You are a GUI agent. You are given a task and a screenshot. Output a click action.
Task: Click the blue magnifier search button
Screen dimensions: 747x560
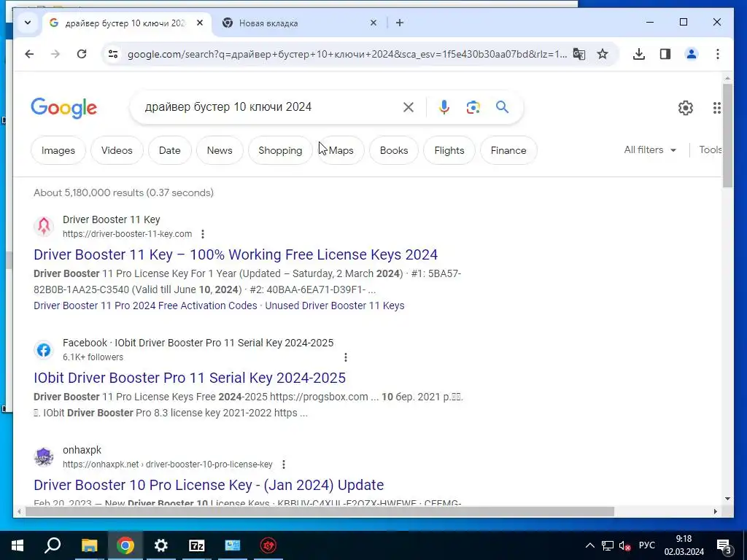point(502,106)
